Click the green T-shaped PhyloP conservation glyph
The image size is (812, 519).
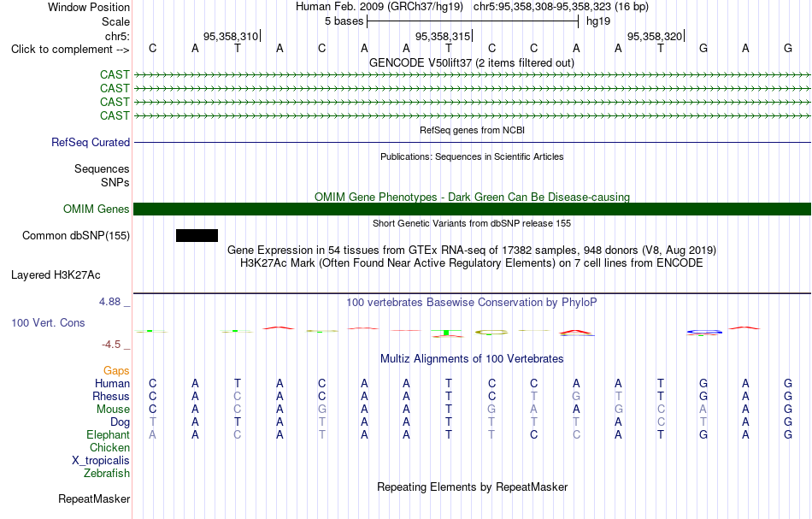click(447, 333)
